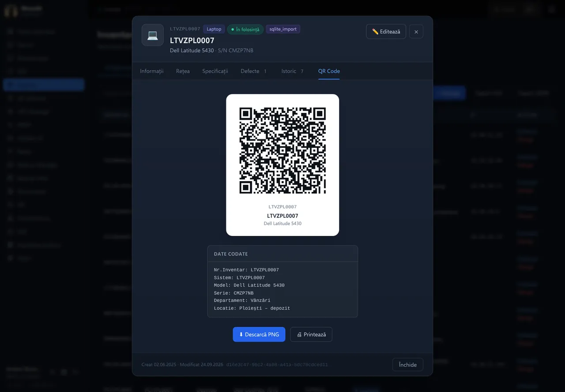
Task: Click the QR code image
Action: (x=282, y=150)
